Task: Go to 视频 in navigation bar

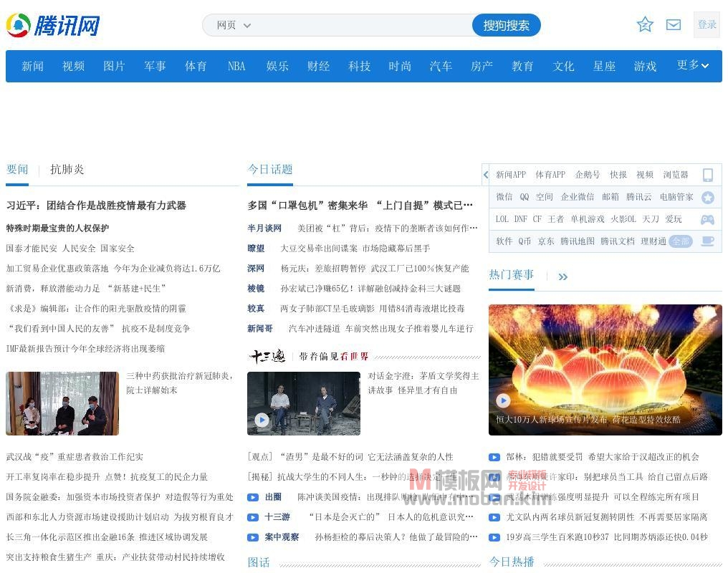Action: [x=73, y=67]
